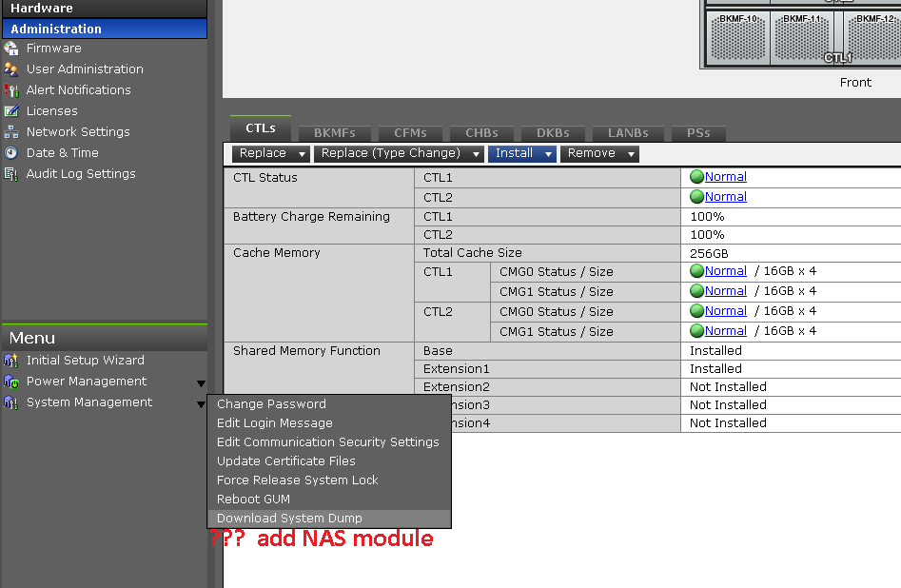The height and width of the screenshot is (588, 901).
Task: Open the Licenses page
Action: (x=51, y=111)
